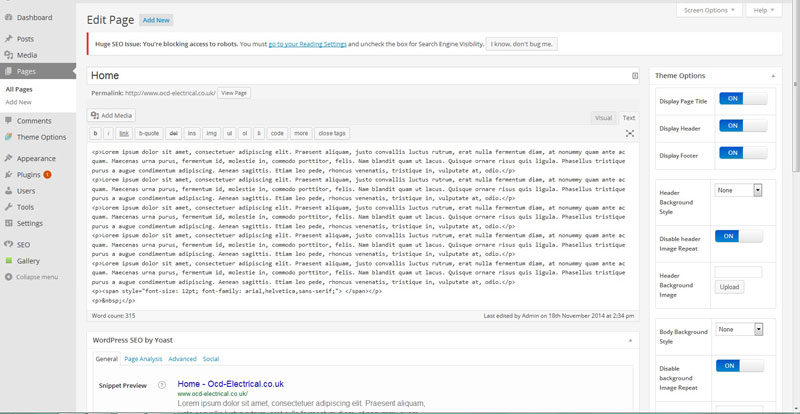Open Body Background Style dropdown
The height and width of the screenshot is (414, 800).
(x=739, y=329)
